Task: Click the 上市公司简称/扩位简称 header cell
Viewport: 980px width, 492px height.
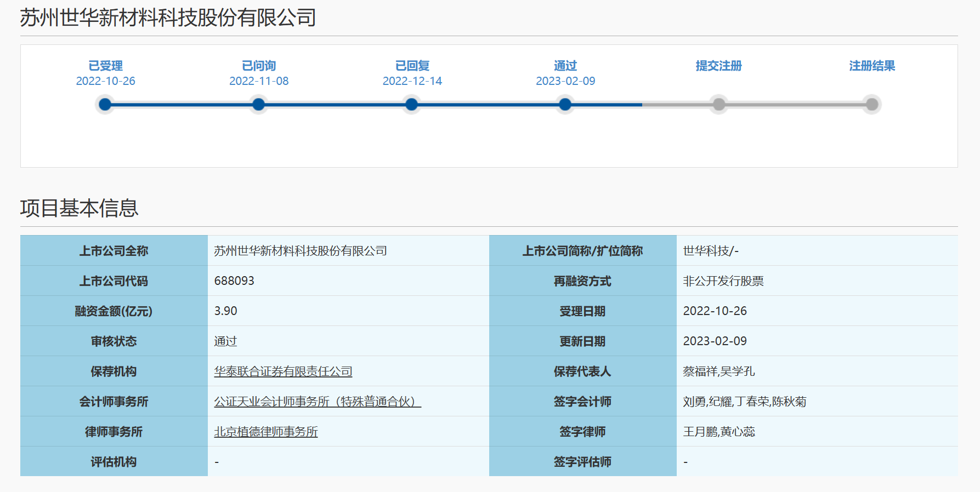Action: [583, 250]
